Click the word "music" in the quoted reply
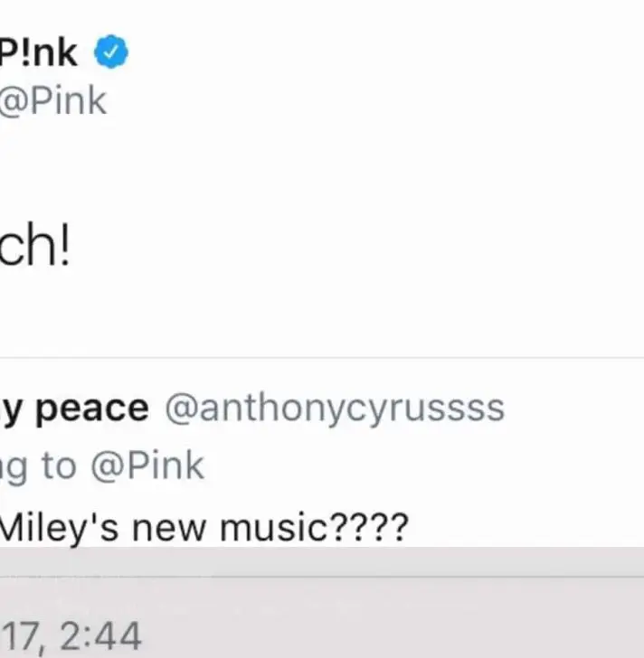 click(x=273, y=526)
